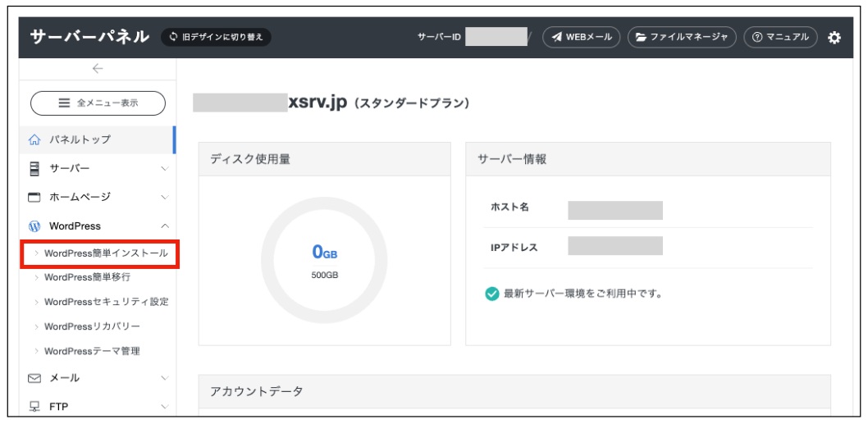
Task: Open WordPressセキュリティ設定 menu item
Action: click(x=106, y=302)
